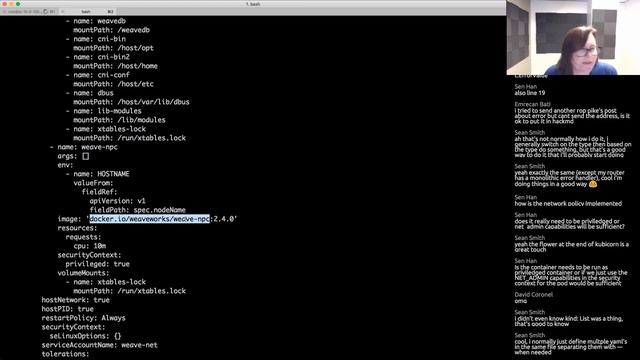The width and height of the screenshot is (640, 360).
Task: Click the 'hostNetwork: true' line
Action: [x=76, y=300]
